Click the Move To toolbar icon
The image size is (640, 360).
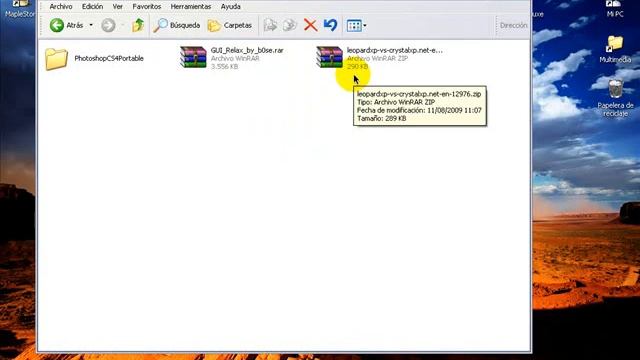[x=270, y=25]
